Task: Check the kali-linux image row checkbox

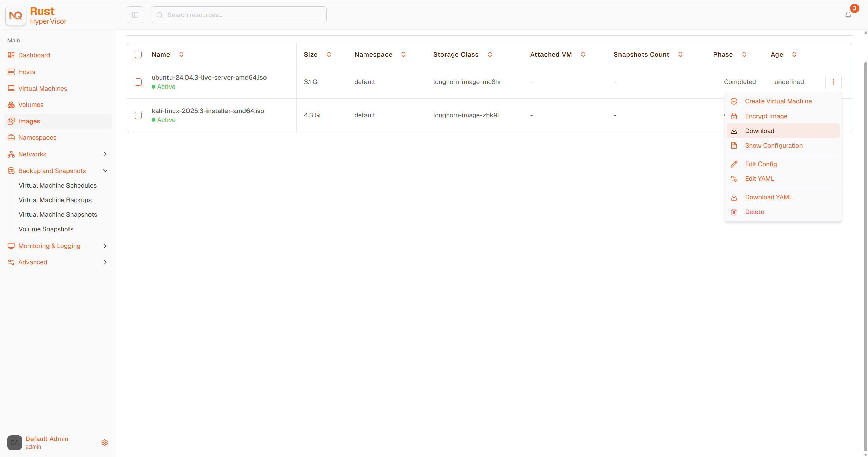Action: 138,115
